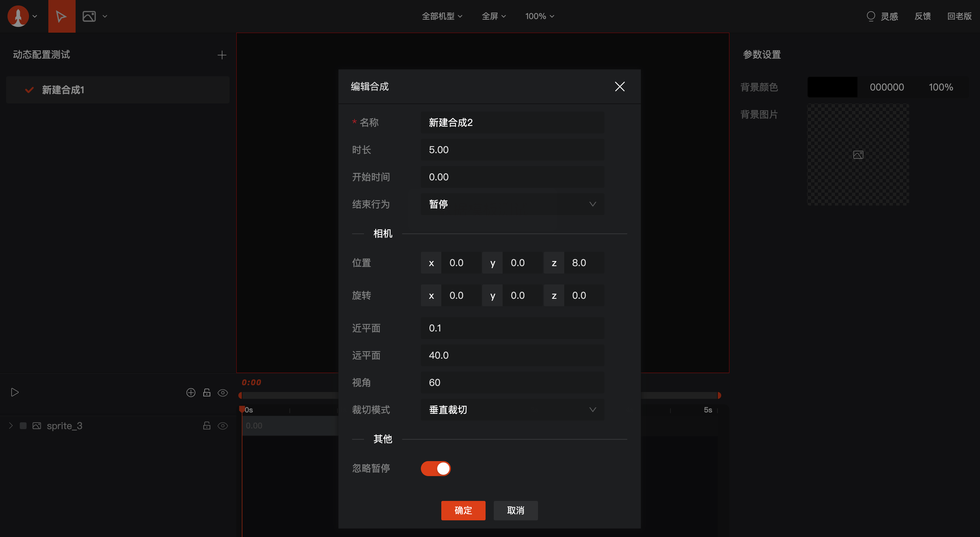Click the black background color swatch
The width and height of the screenshot is (980, 537).
832,87
